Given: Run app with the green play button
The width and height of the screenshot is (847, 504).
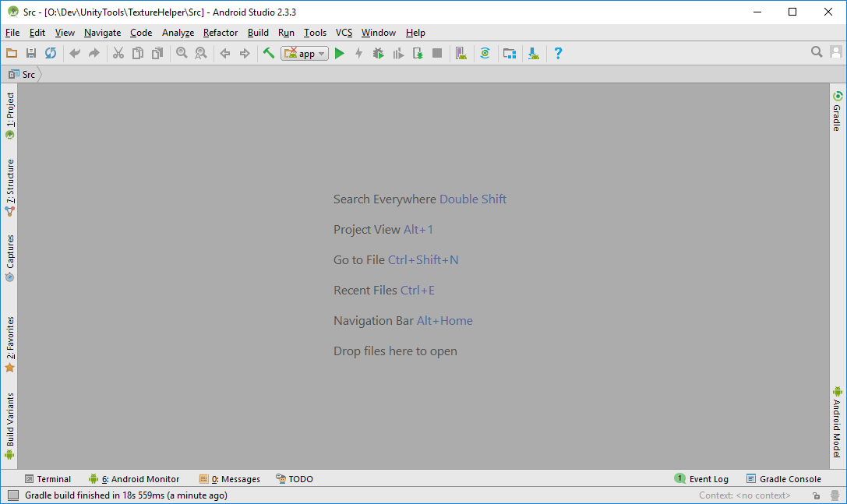Looking at the screenshot, I should [339, 54].
